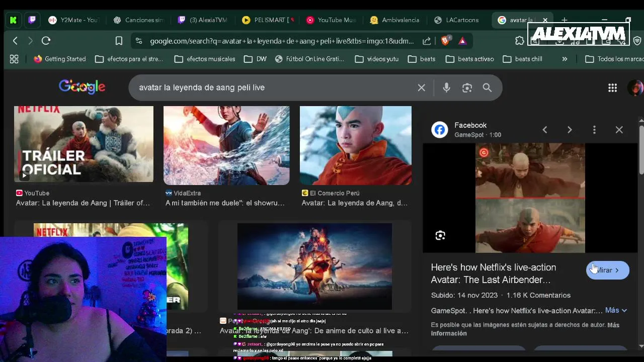This screenshot has height=362, width=644.
Task: Switch to the PELISMART tab
Action: click(267, 20)
